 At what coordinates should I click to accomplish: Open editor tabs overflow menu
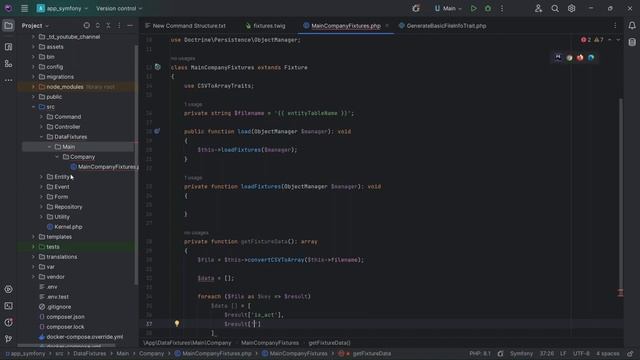(x=615, y=26)
